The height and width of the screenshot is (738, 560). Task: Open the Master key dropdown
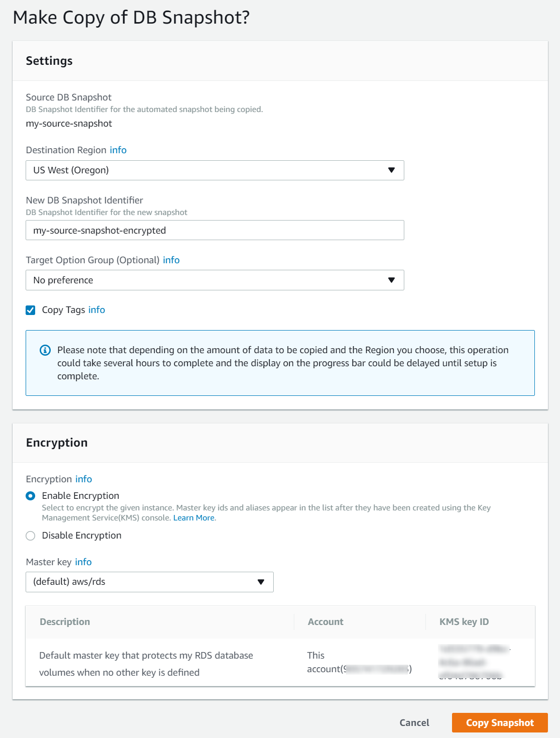point(149,582)
